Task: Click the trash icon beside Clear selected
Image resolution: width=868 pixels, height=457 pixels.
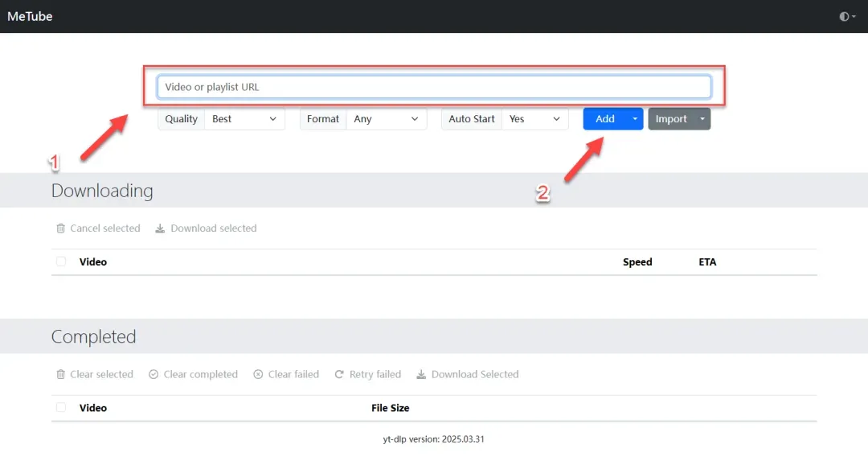Action: 61,374
